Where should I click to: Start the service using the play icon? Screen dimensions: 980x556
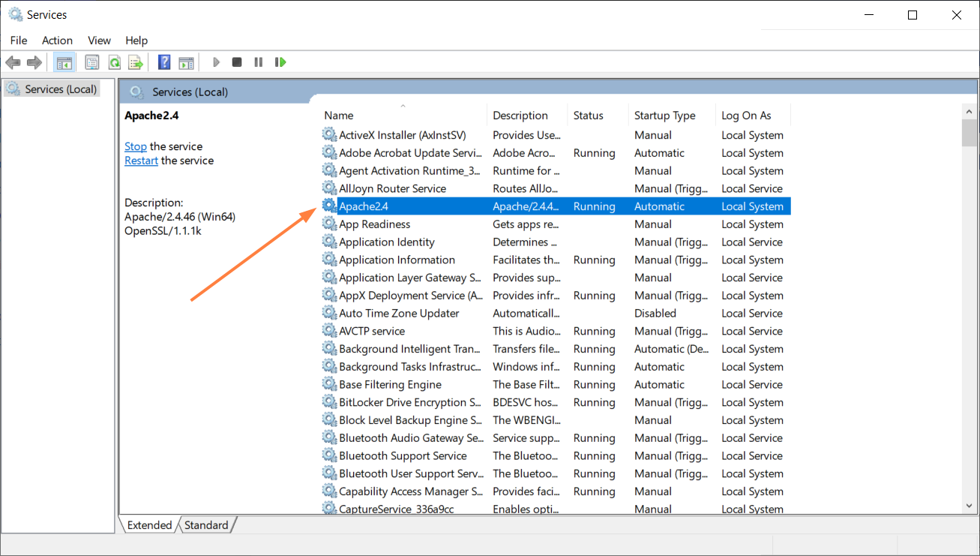tap(216, 62)
